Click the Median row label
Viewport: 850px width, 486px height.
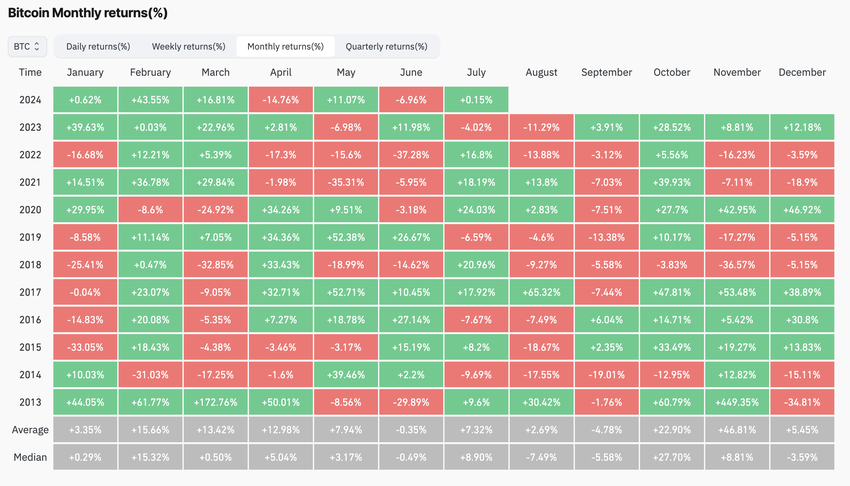coord(30,458)
